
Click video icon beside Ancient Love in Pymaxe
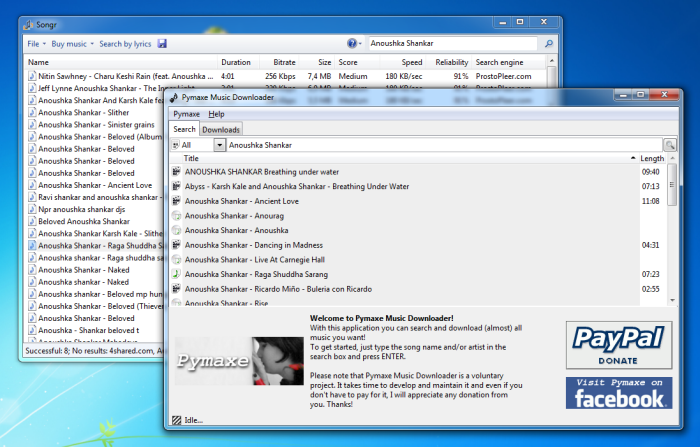(x=177, y=201)
